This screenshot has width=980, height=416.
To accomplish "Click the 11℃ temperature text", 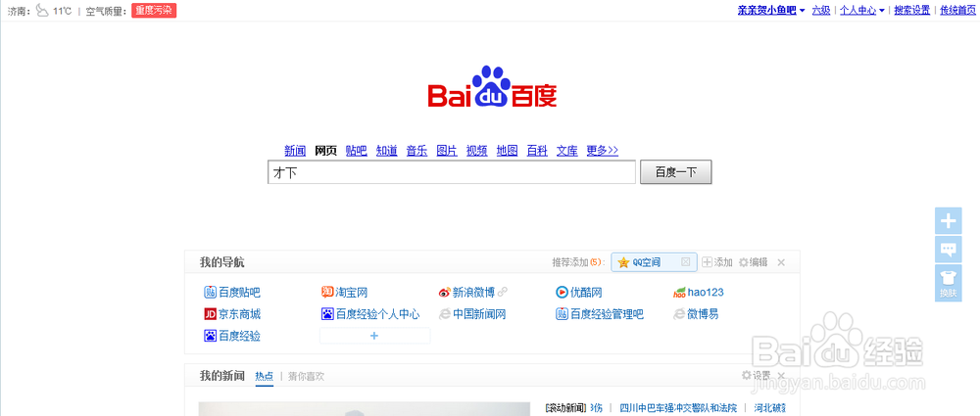I will [62, 11].
